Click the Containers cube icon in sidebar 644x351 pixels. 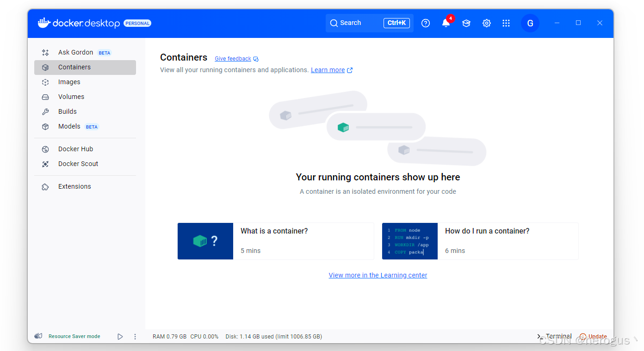[45, 68]
